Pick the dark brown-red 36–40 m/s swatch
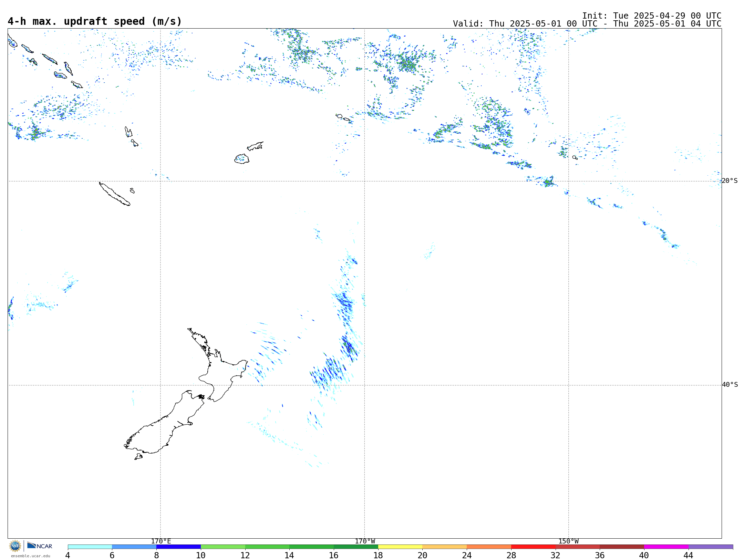The height and width of the screenshot is (560, 744). click(x=622, y=547)
